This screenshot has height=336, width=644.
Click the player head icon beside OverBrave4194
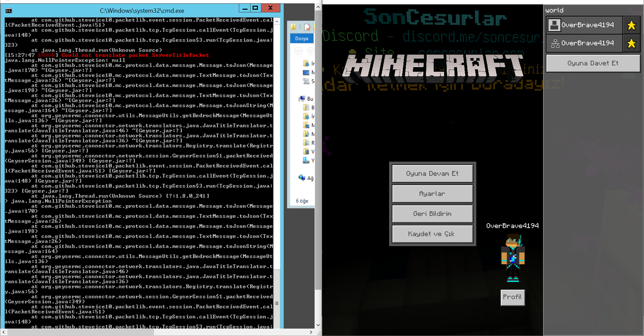(554, 25)
